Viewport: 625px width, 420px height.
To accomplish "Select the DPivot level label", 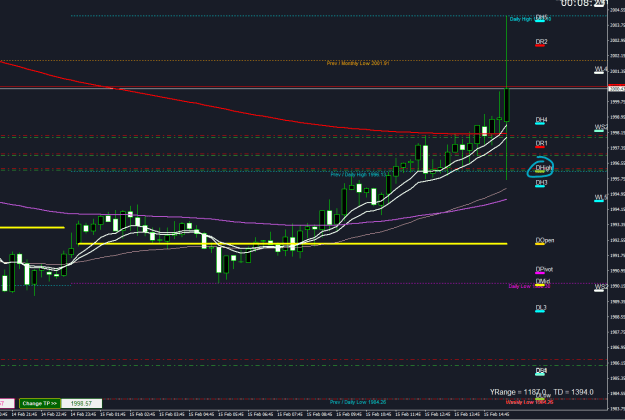I will (x=544, y=269).
